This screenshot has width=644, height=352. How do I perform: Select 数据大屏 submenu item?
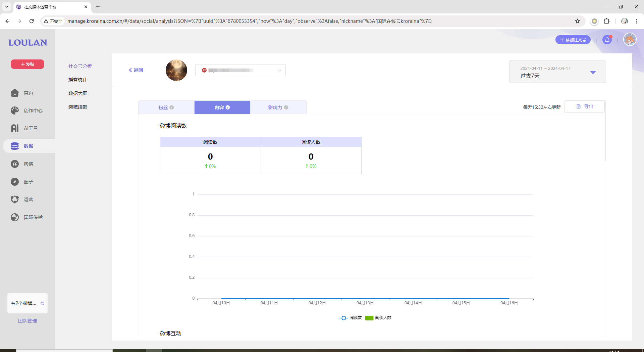(x=78, y=93)
